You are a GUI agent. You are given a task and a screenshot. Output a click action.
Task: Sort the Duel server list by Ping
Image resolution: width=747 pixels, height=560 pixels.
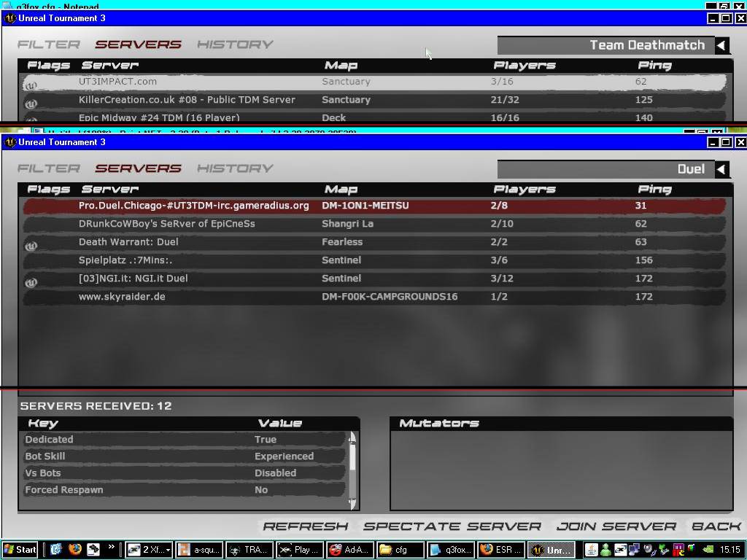654,190
